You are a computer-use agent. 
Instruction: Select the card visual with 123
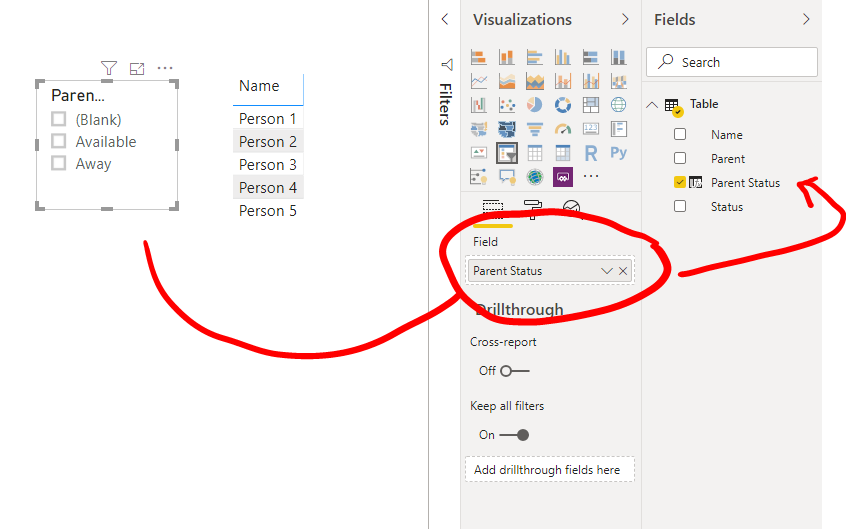(591, 129)
